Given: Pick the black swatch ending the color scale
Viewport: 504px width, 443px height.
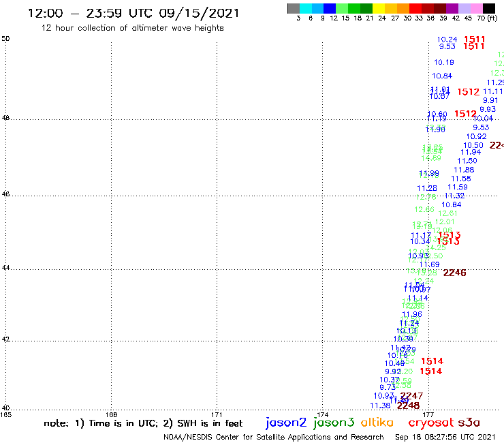Looking at the screenshot, I should coord(488,9).
